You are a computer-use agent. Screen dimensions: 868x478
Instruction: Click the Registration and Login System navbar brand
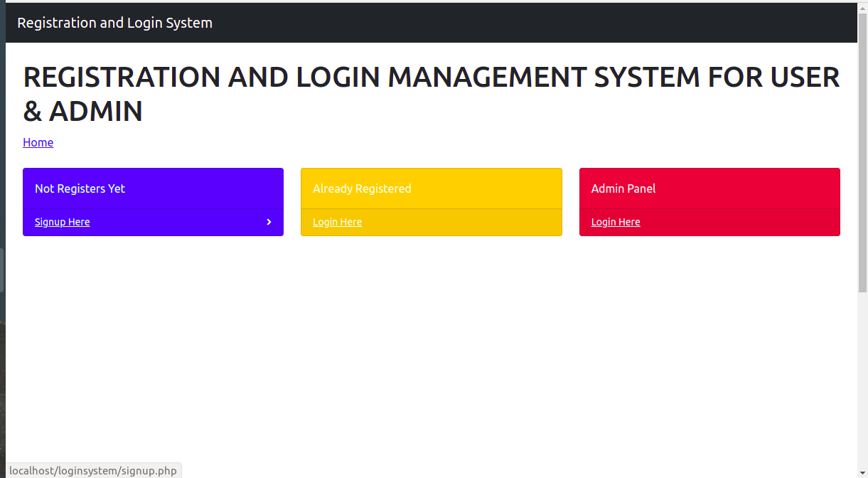coord(114,22)
